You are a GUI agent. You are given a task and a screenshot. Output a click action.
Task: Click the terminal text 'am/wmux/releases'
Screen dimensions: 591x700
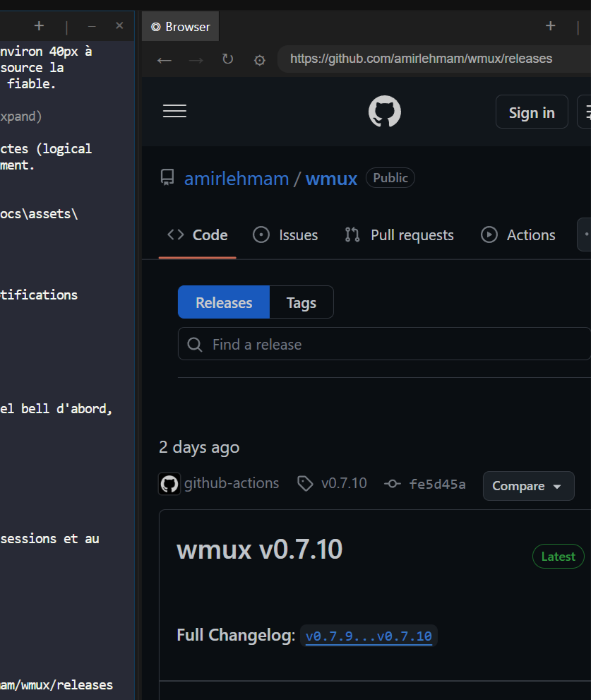(x=56, y=685)
